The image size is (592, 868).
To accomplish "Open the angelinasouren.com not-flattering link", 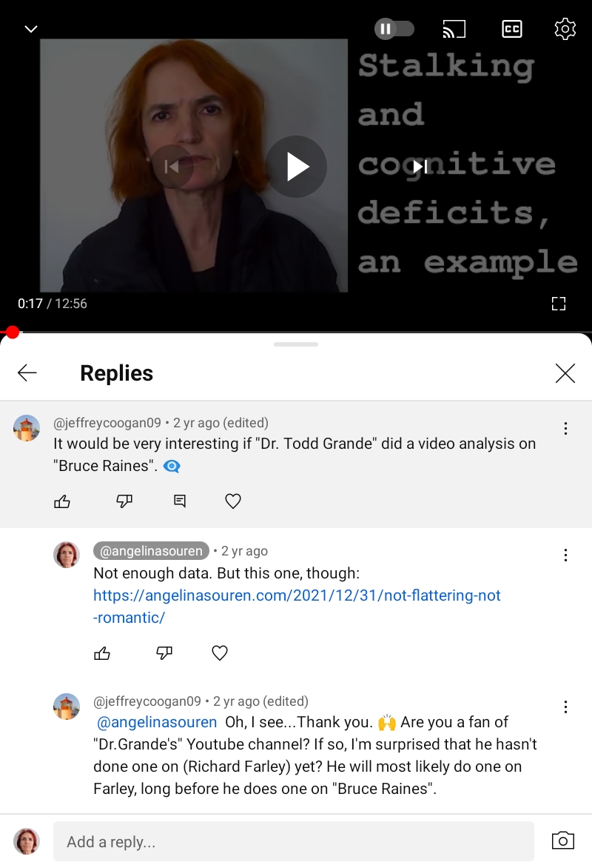I will [x=297, y=606].
